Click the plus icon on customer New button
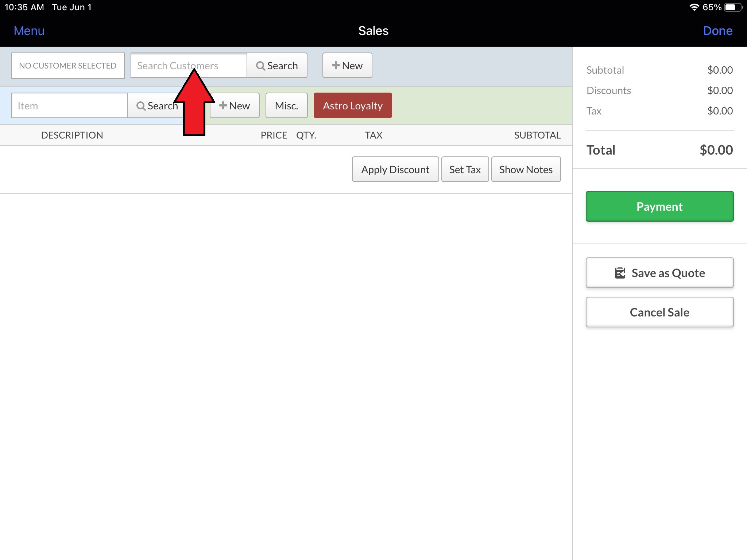This screenshot has width=747, height=560. [x=336, y=66]
